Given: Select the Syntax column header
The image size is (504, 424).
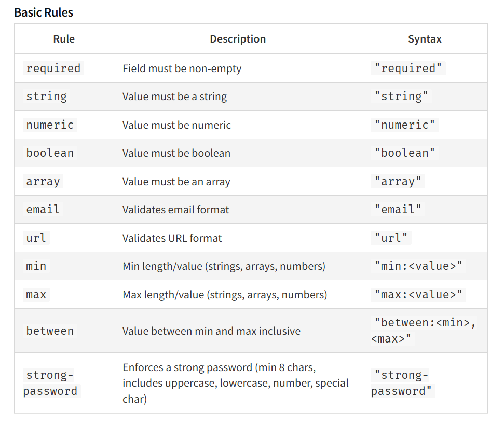Looking at the screenshot, I should [425, 39].
